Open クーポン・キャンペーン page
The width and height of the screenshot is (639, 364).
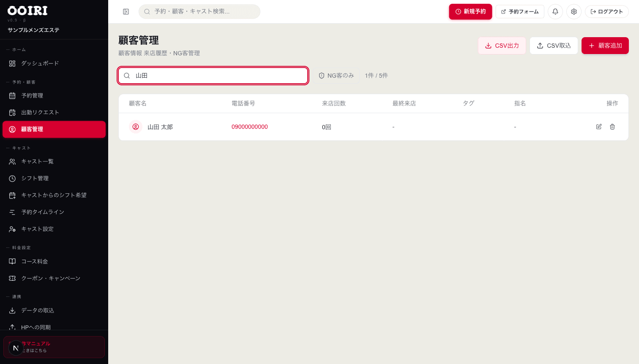54,279
